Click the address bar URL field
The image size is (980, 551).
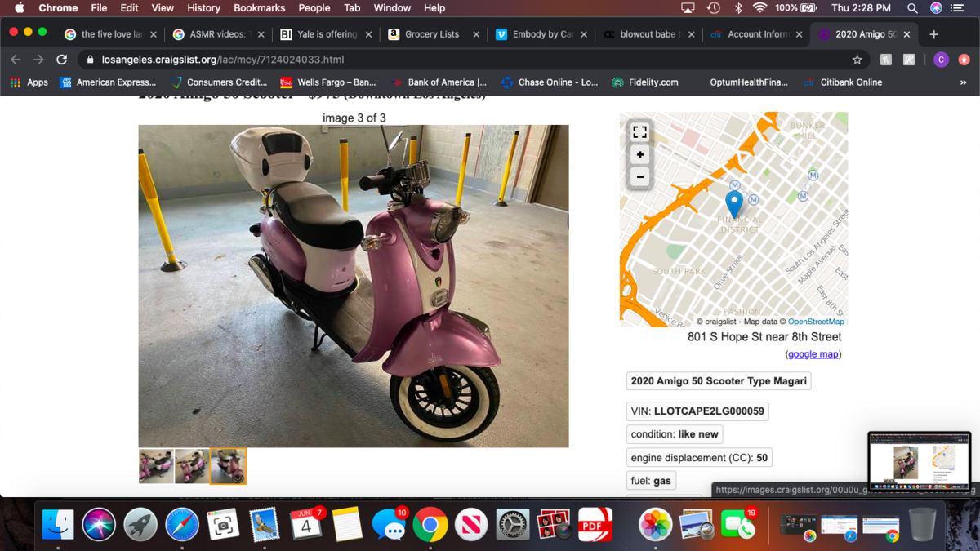pyautogui.click(x=465, y=60)
